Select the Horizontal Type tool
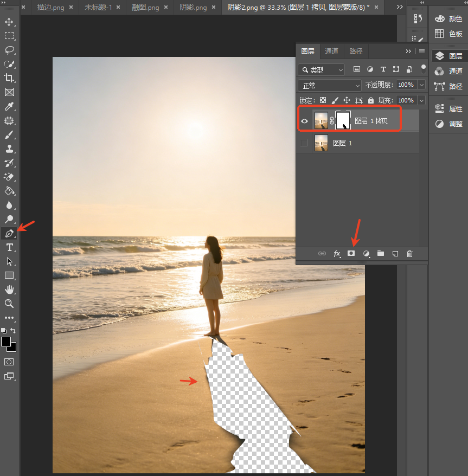The image size is (468, 476). tap(9, 247)
